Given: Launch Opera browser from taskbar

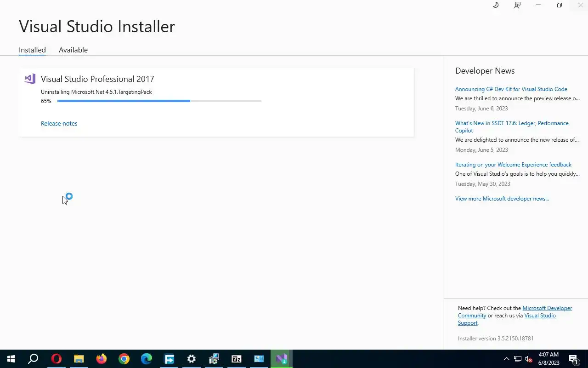Looking at the screenshot, I should [x=56, y=359].
